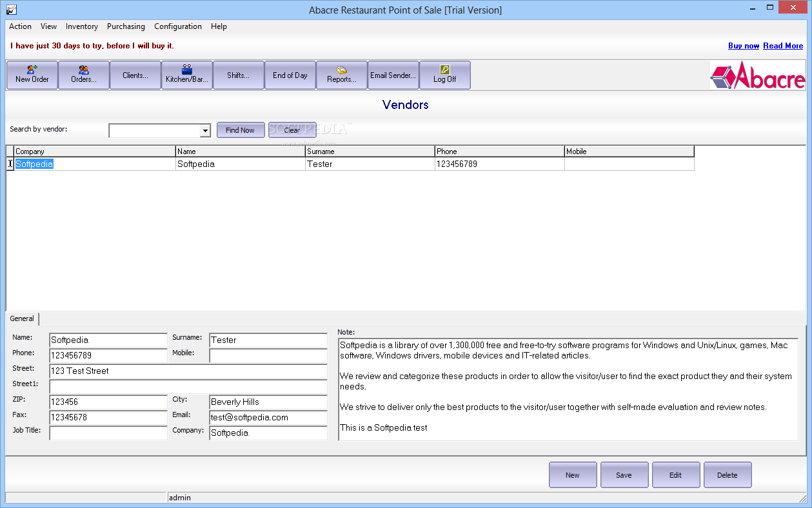812x508 pixels.
Task: Run End of Day from toolbar
Action: [290, 75]
